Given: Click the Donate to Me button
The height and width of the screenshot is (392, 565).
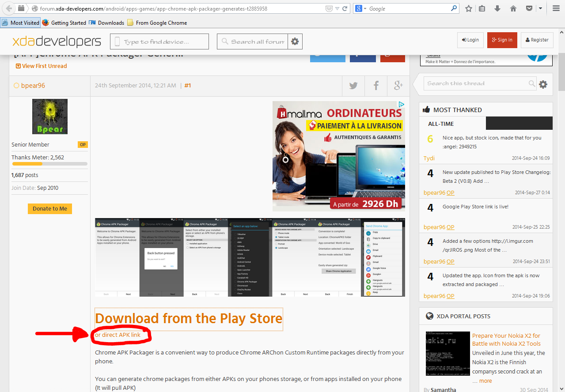Looking at the screenshot, I should (50, 208).
